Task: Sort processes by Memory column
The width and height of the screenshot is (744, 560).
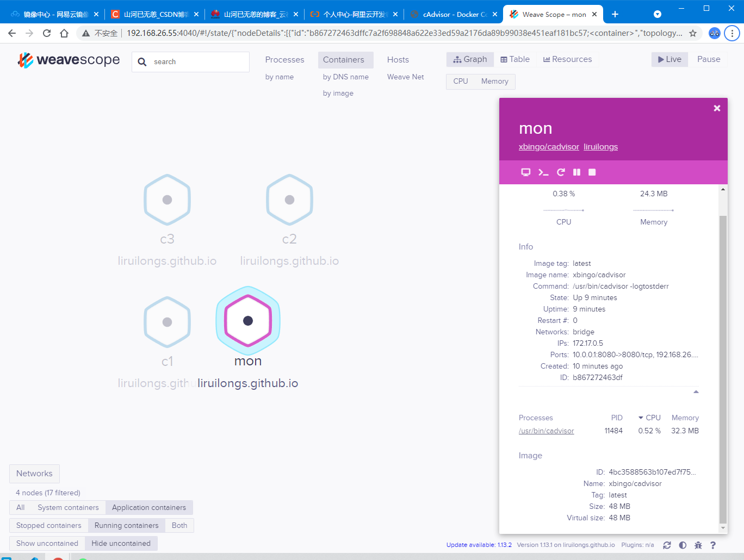Action: [x=685, y=418]
